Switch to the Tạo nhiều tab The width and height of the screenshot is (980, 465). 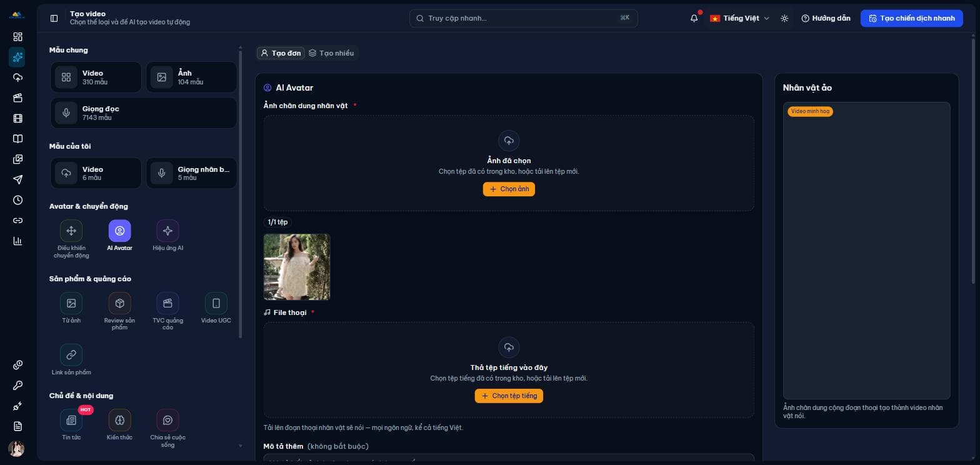[331, 53]
